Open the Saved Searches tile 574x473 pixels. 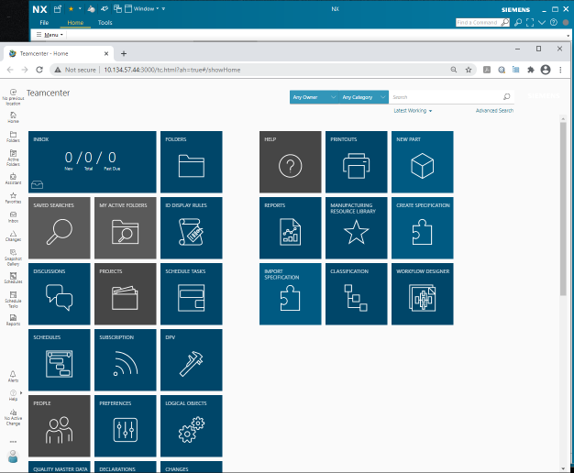[59, 228]
